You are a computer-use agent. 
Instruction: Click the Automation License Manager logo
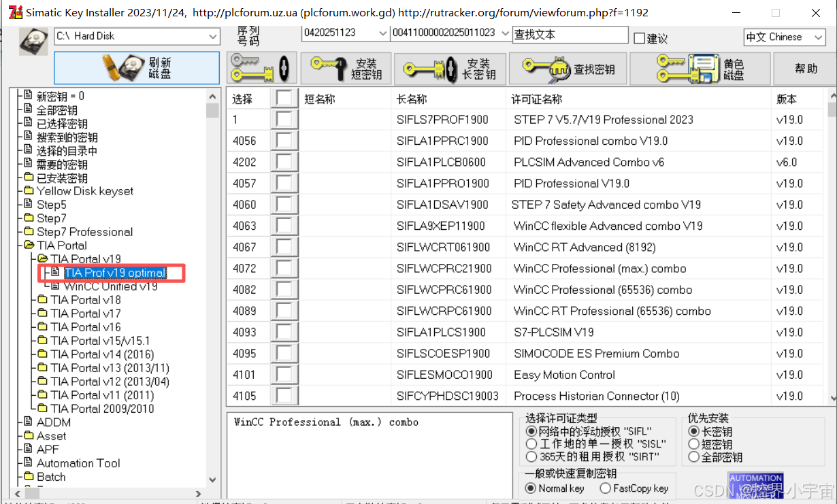[x=755, y=486]
